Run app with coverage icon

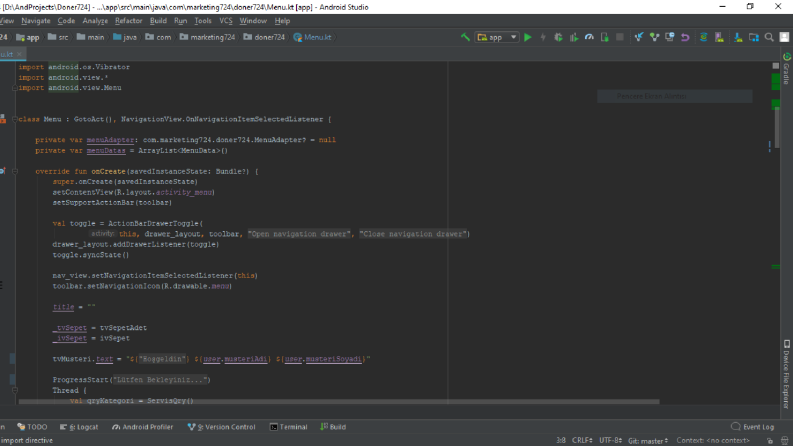[x=574, y=37]
